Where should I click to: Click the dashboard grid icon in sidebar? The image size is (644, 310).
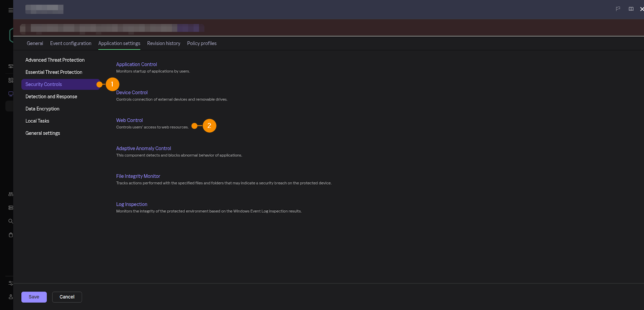[11, 80]
